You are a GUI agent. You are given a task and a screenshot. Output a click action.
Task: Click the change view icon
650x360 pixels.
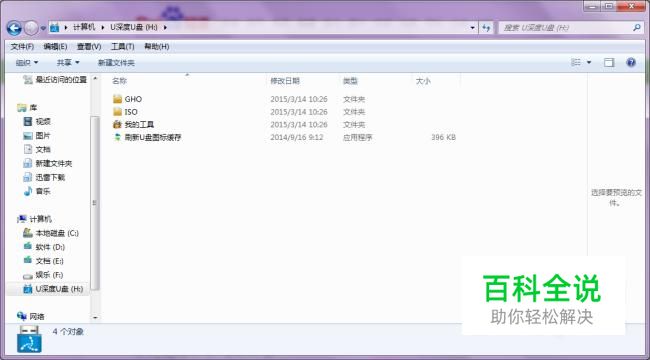click(576, 63)
